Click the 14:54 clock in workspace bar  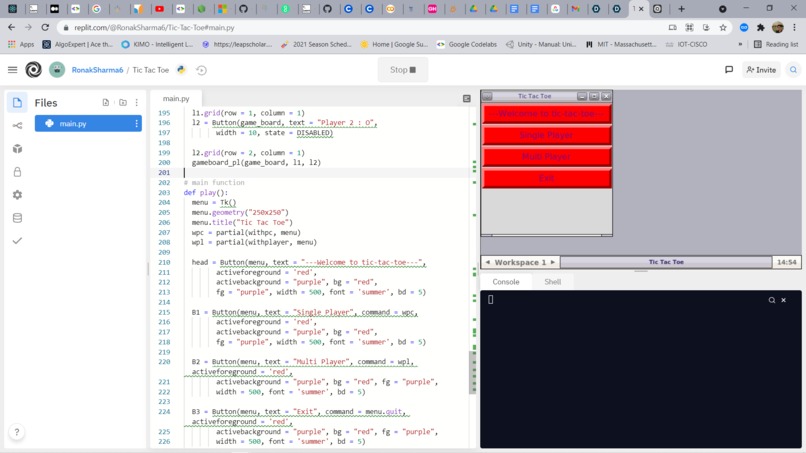(x=786, y=262)
